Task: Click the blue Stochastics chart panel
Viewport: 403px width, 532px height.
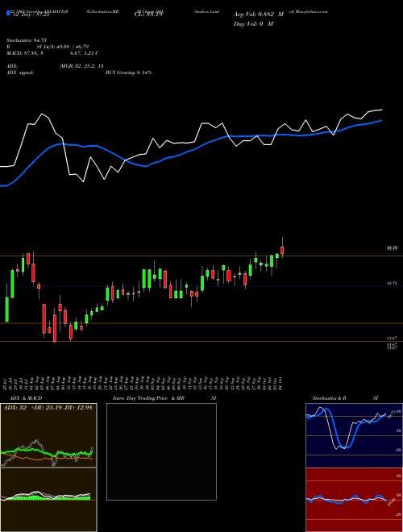Action: click(x=354, y=435)
